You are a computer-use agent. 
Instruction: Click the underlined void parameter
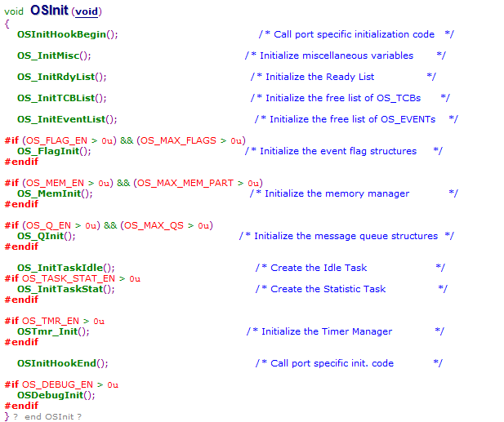pyautogui.click(x=87, y=11)
